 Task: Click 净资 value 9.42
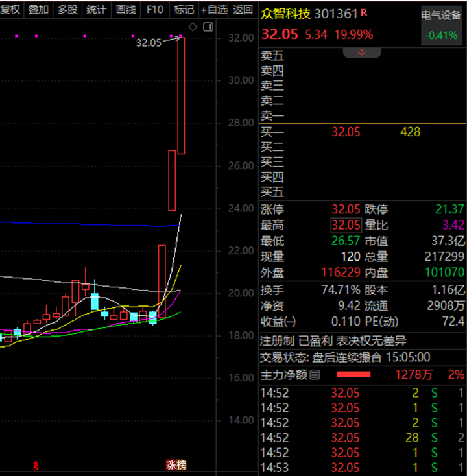pos(349,305)
